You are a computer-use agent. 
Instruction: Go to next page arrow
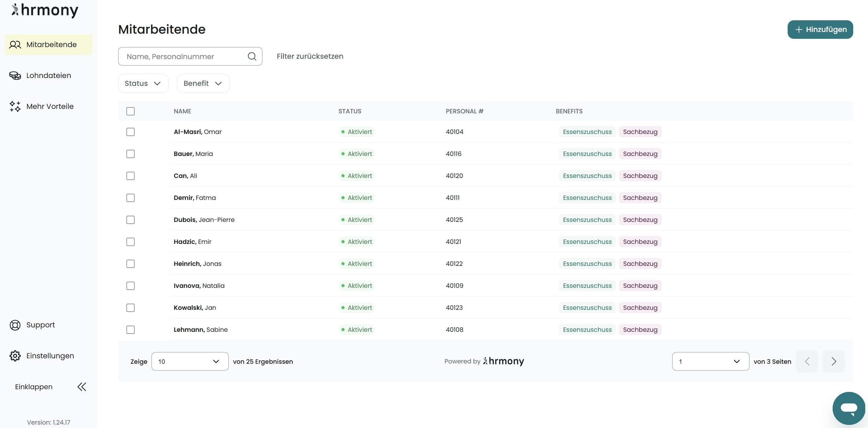(x=834, y=361)
